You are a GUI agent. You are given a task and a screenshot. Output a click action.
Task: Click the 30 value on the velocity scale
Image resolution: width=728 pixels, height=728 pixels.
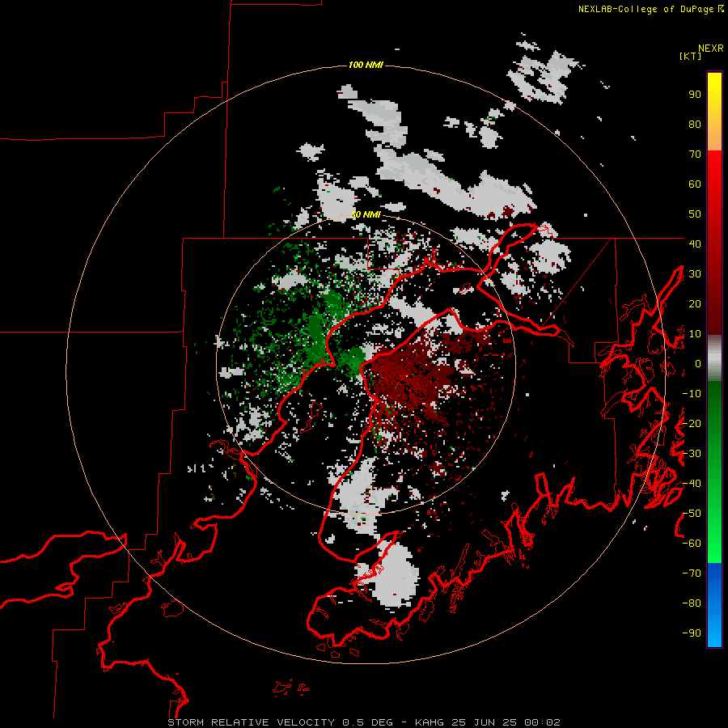[695, 274]
